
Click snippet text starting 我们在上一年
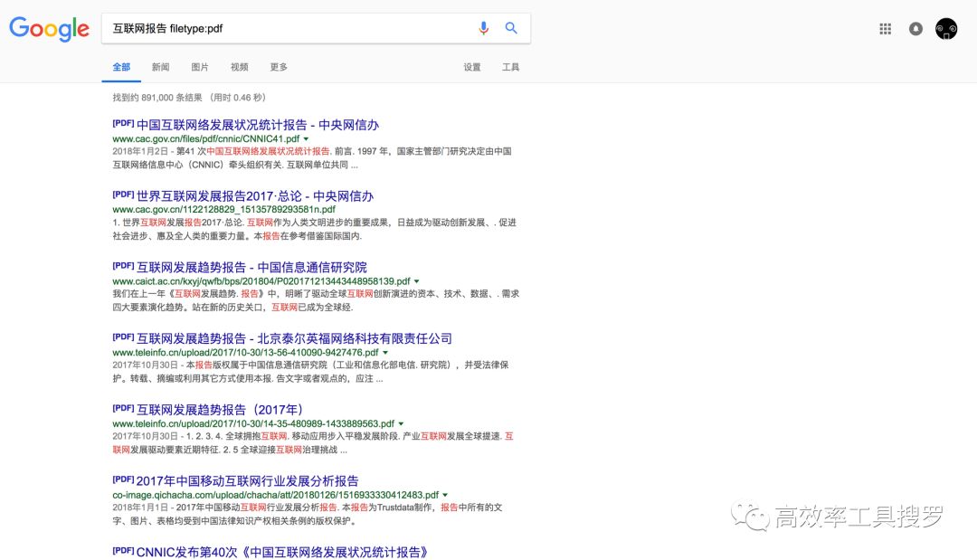tap(316, 300)
